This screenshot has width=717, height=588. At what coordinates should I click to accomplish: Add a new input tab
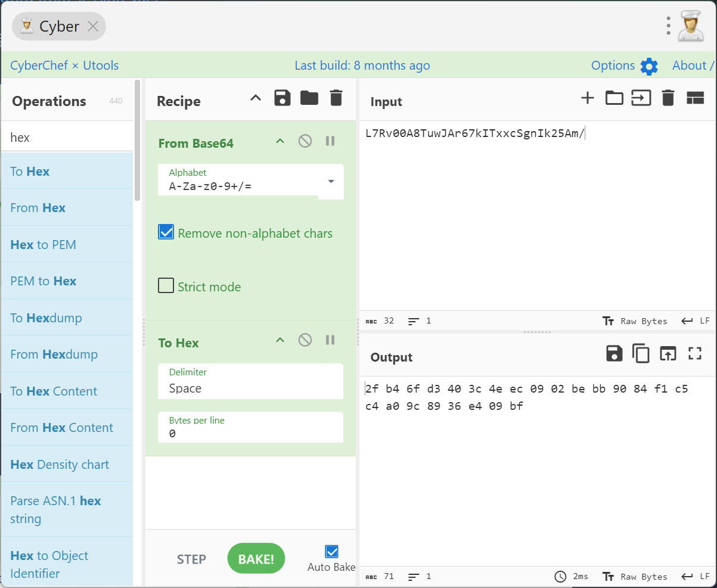(588, 98)
